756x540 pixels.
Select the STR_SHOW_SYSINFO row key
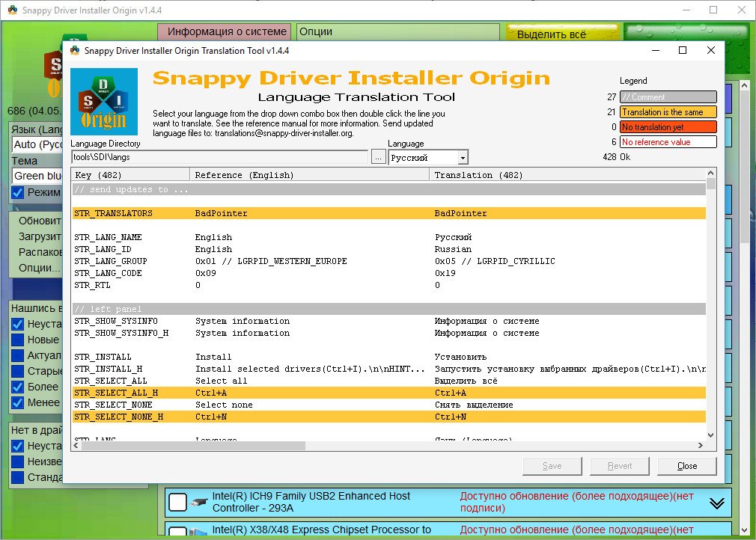pyautogui.click(x=116, y=322)
